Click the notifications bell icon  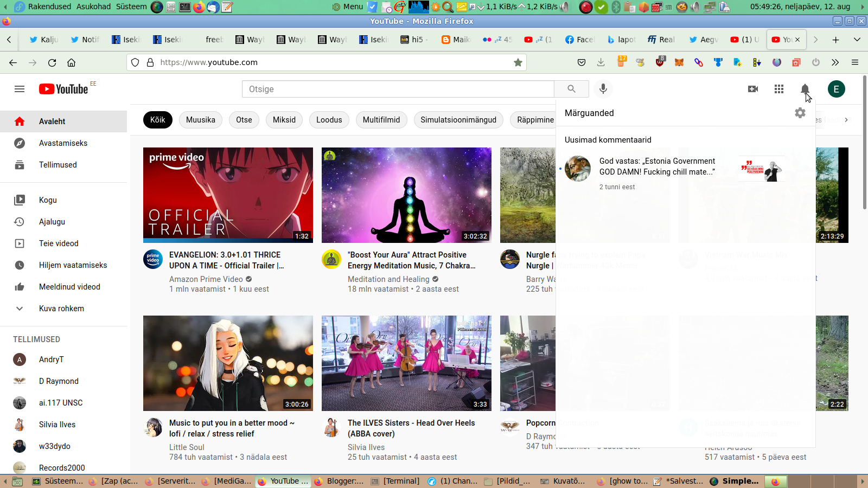805,89
